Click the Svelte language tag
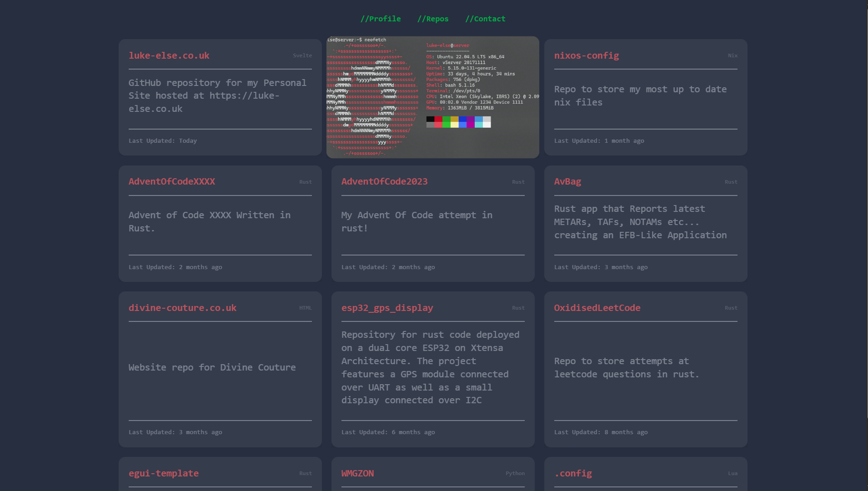The width and height of the screenshot is (868, 491). tap(302, 55)
